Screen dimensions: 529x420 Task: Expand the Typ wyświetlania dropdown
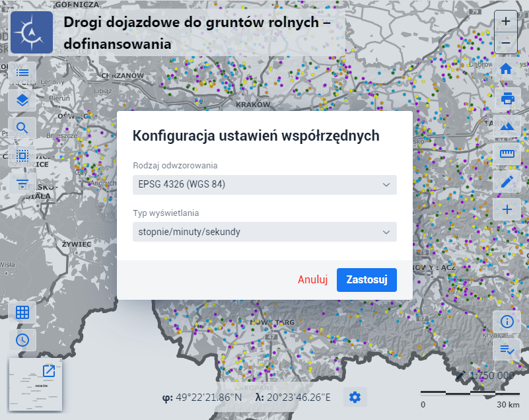(x=264, y=232)
